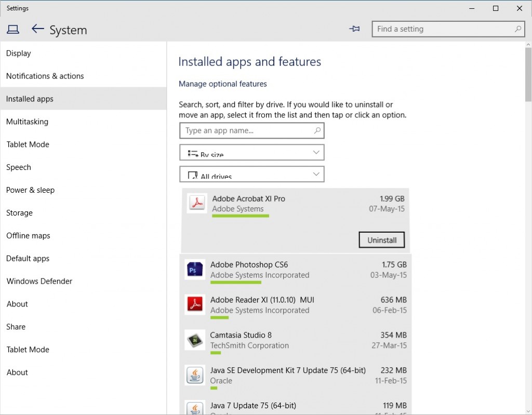Click the 1.99 GB size value
Viewport: 532px width, 415px height.
392,198
